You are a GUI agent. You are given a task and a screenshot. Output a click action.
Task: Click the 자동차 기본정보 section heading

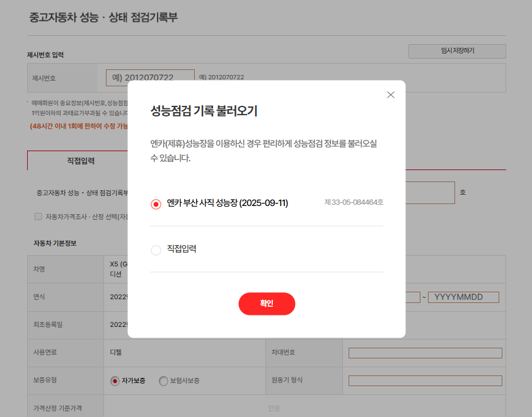pos(55,243)
